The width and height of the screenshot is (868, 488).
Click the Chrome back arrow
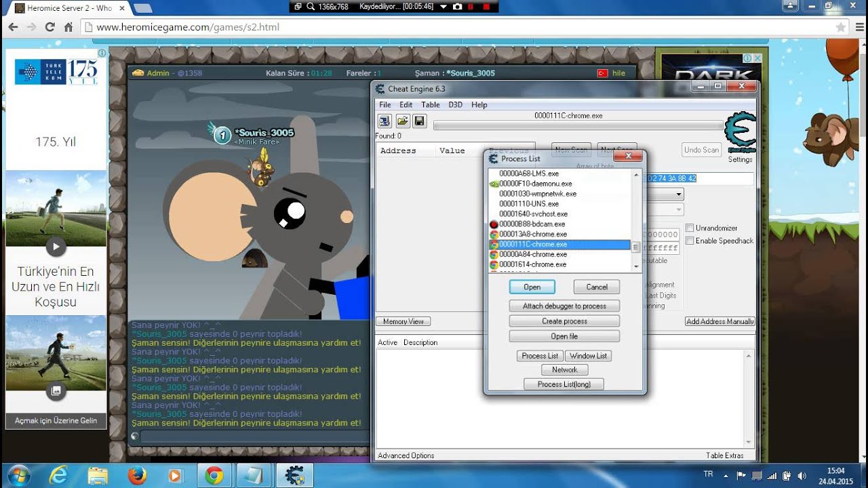click(13, 27)
